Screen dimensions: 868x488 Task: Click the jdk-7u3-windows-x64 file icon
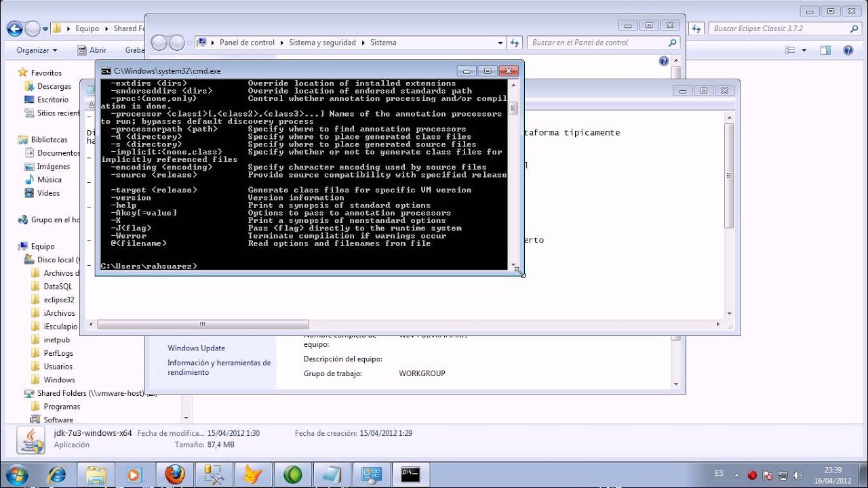(x=31, y=441)
